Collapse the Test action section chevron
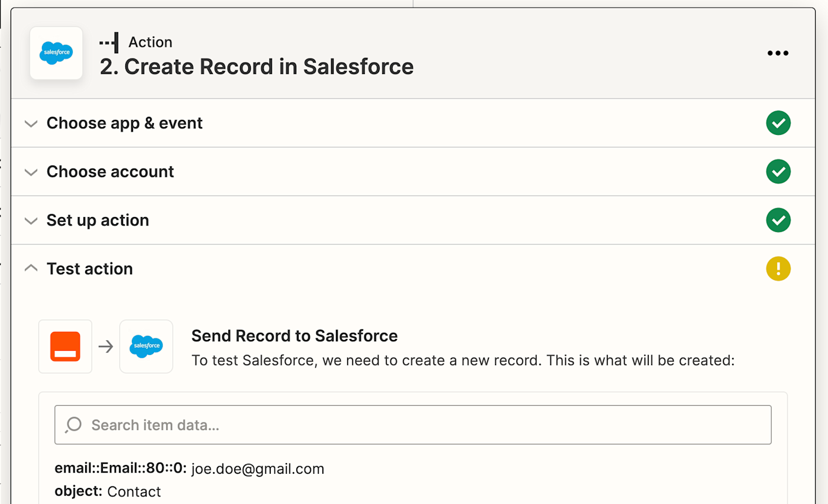 (x=30, y=269)
